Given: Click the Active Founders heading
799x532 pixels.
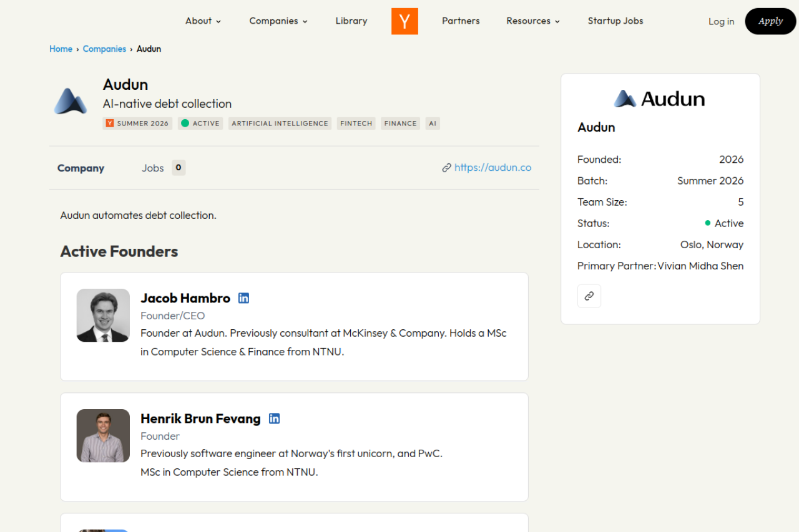Looking at the screenshot, I should [119, 251].
